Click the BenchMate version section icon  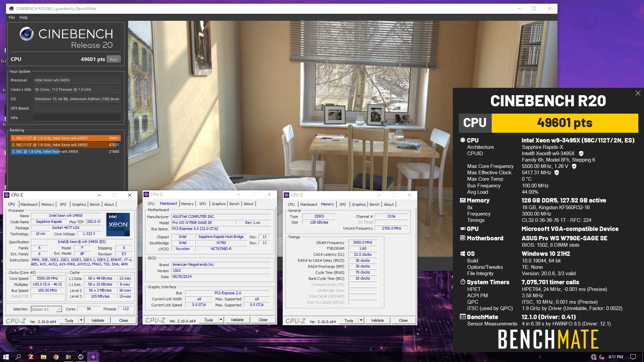463,317
